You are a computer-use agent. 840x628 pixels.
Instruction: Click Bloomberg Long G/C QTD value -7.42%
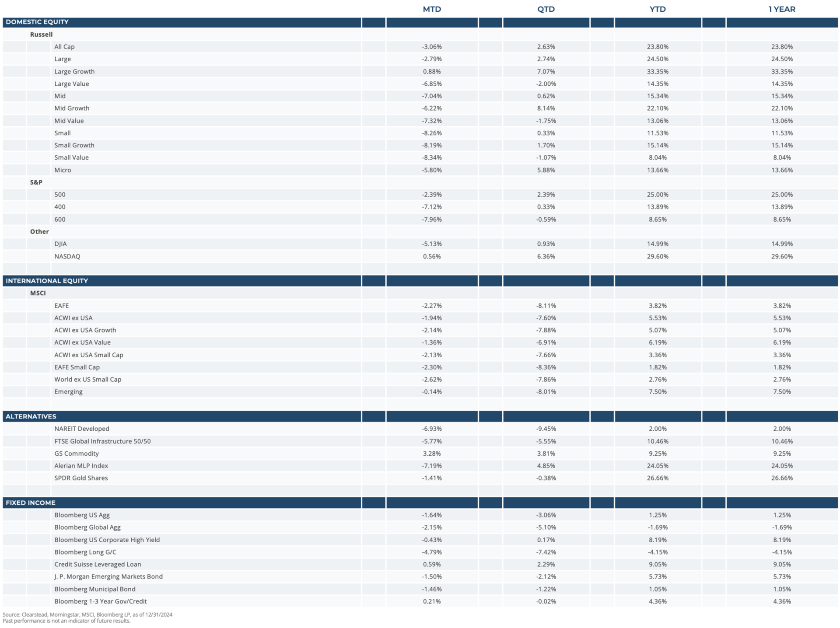tap(546, 552)
